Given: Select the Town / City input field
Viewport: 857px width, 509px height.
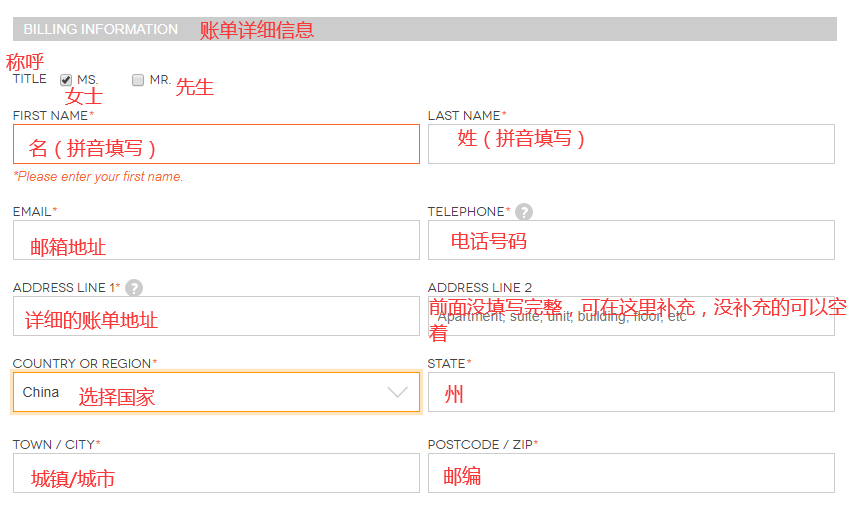Looking at the screenshot, I should tap(216, 473).
